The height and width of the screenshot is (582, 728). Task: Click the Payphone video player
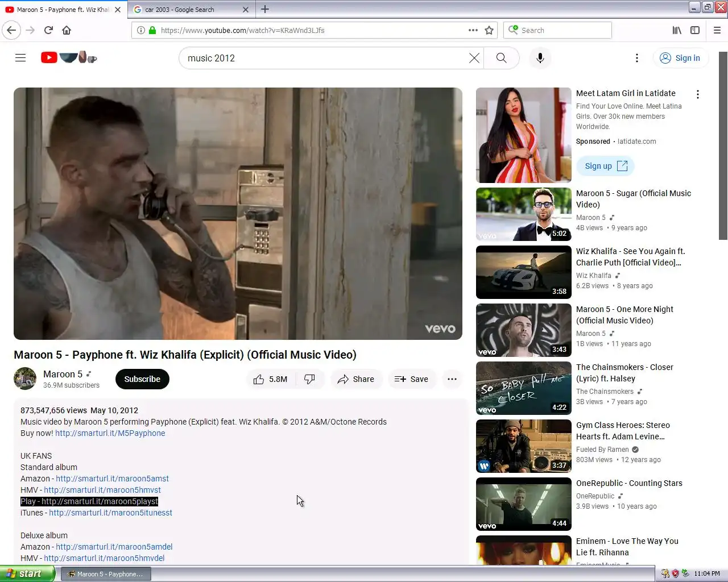coord(238,214)
